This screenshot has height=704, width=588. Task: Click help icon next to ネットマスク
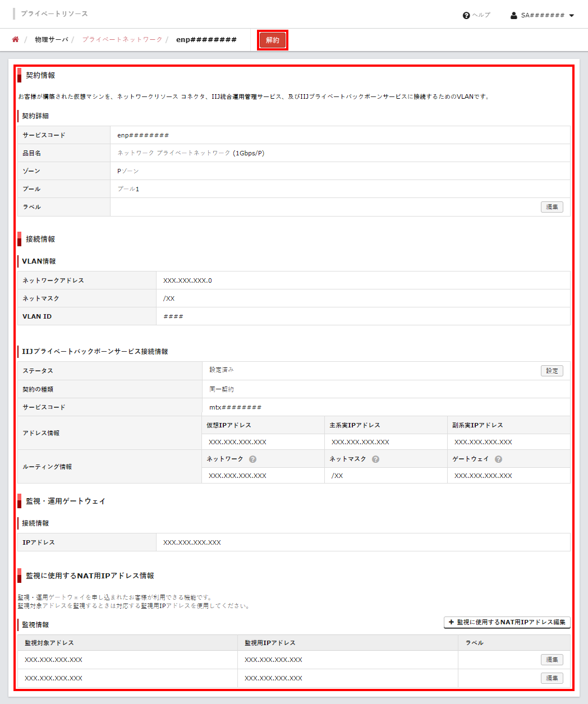click(375, 459)
